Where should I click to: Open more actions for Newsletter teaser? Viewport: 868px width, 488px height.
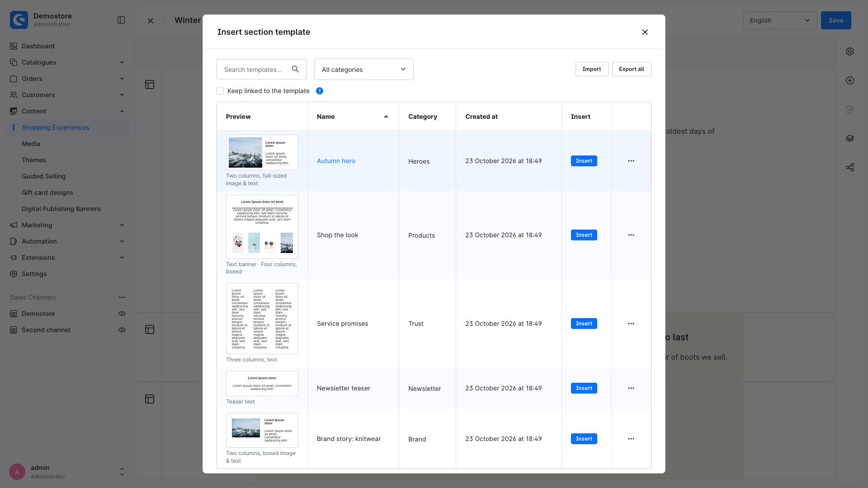click(631, 388)
